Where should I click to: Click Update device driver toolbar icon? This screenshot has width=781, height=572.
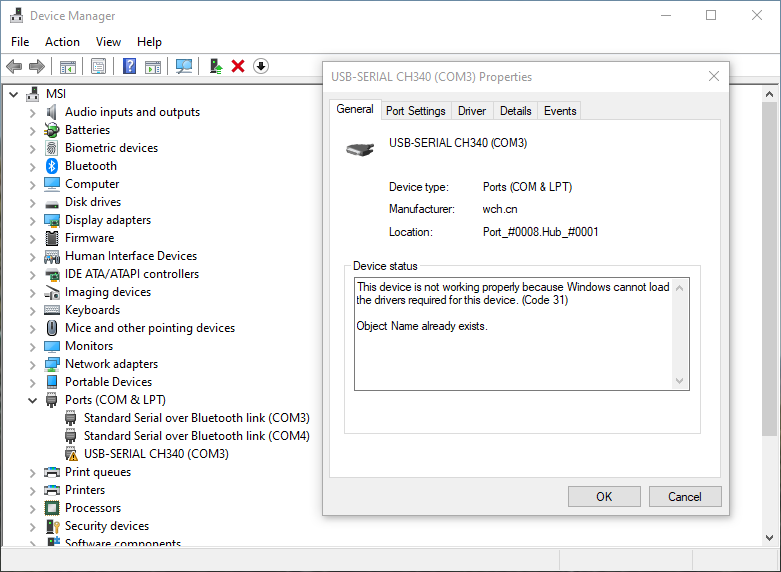pyautogui.click(x=216, y=66)
